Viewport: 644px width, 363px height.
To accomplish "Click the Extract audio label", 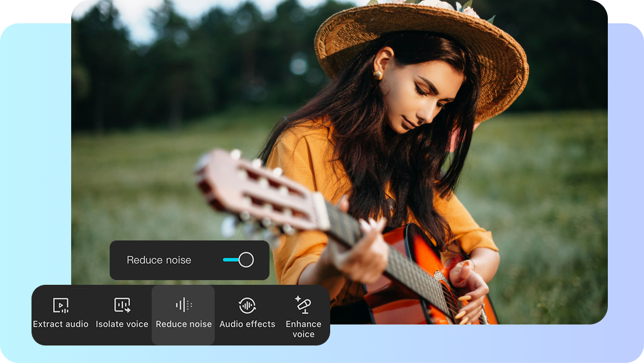I will click(61, 324).
